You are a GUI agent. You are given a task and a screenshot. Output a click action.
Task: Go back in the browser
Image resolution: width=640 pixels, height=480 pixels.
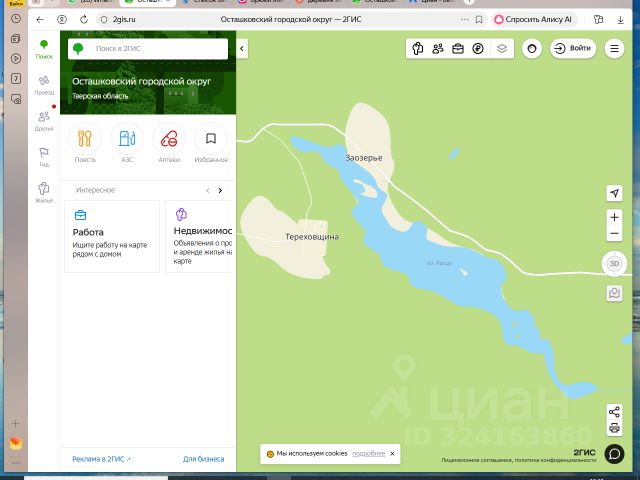click(x=40, y=19)
